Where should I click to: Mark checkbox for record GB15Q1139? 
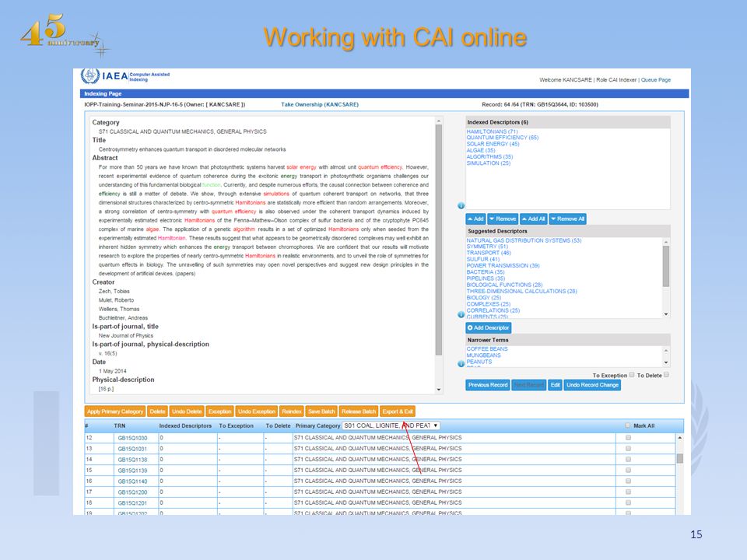629,470
